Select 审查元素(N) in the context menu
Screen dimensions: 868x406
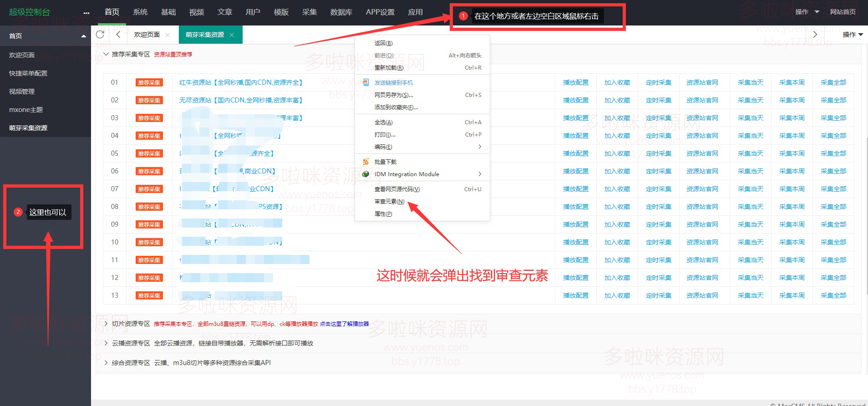click(389, 202)
